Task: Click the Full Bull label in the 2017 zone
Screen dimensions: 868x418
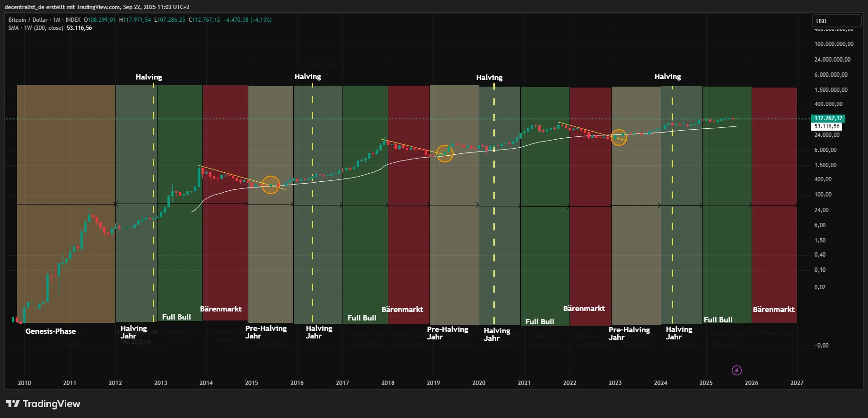Action: click(362, 318)
